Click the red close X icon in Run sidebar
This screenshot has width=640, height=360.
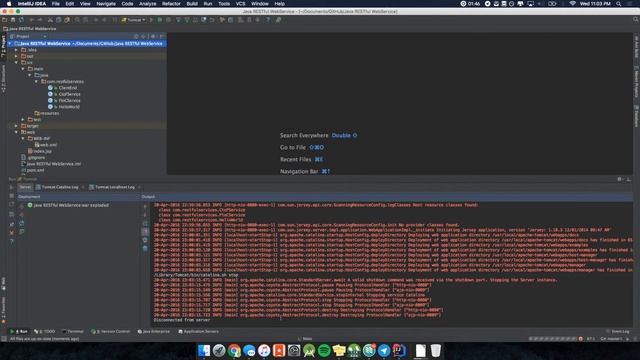point(11,233)
